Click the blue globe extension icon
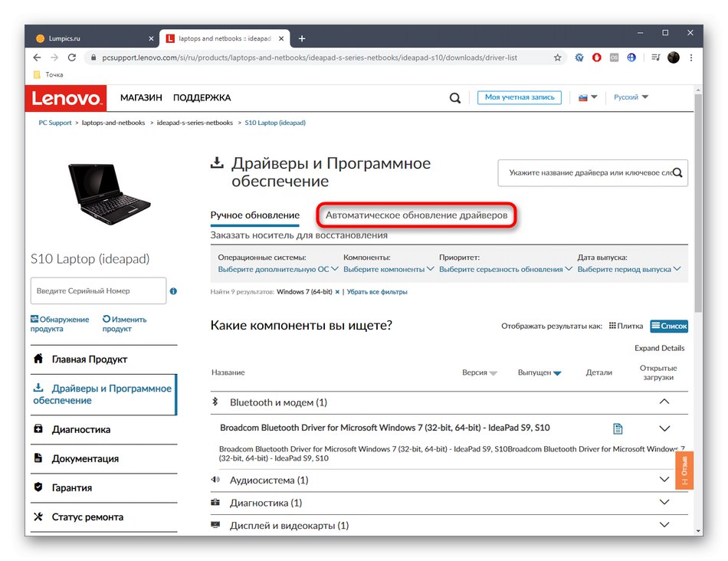 631,57
